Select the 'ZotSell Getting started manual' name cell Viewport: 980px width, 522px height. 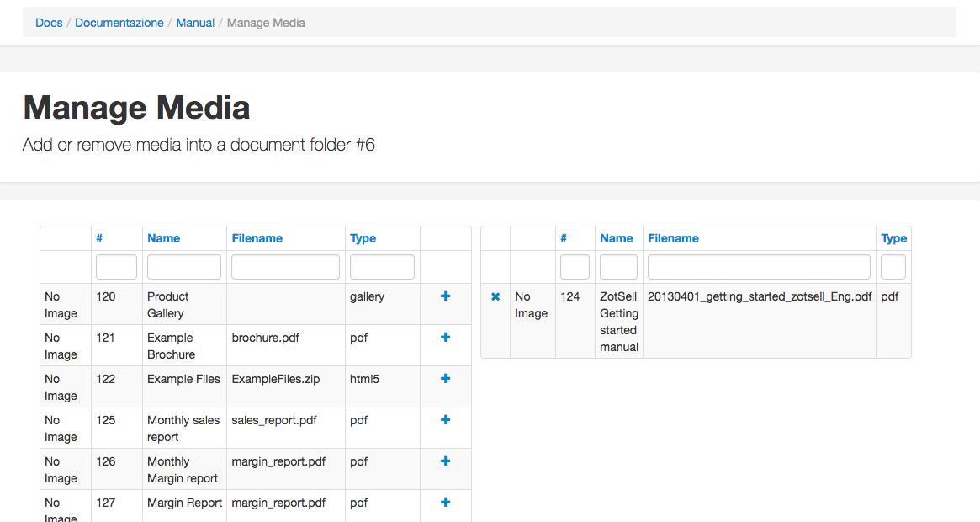pyautogui.click(x=619, y=322)
